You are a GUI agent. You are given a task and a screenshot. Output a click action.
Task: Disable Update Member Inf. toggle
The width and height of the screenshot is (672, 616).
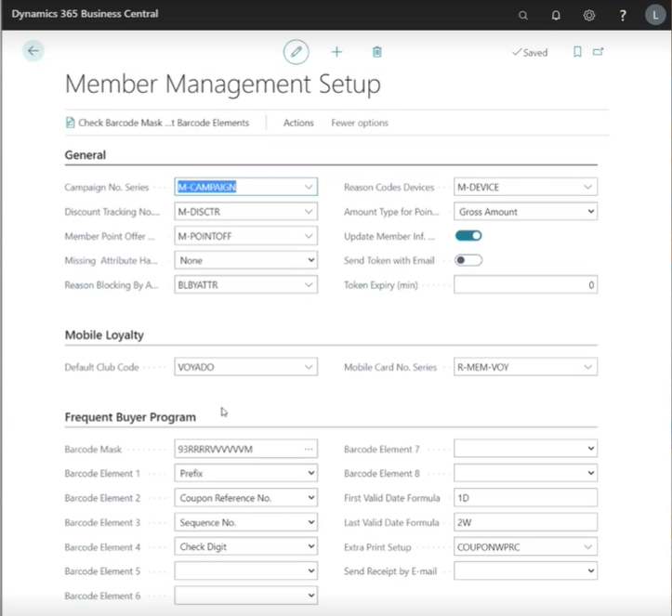pos(468,236)
